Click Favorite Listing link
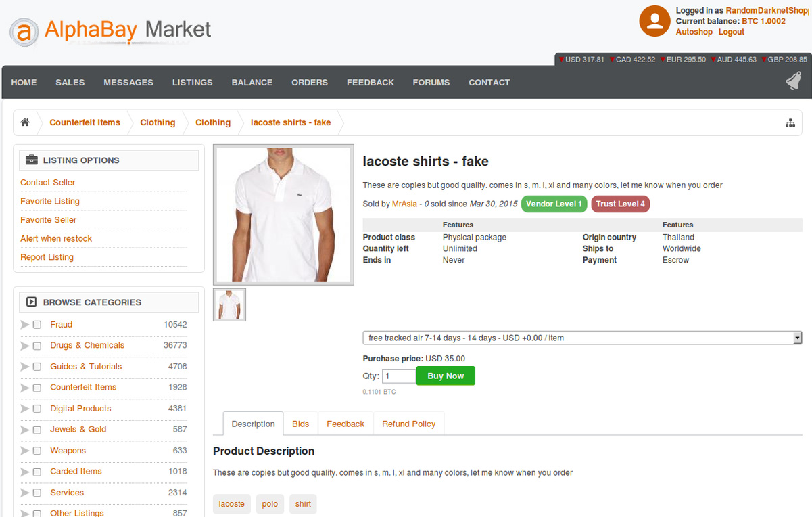The image size is (812, 517). tap(50, 201)
